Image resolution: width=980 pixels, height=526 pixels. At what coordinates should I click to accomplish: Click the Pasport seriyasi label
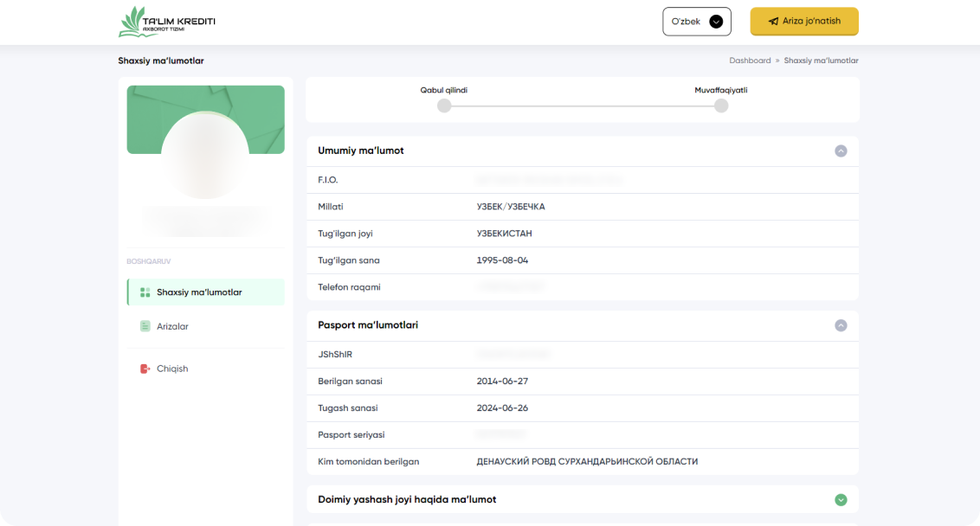[351, 435]
